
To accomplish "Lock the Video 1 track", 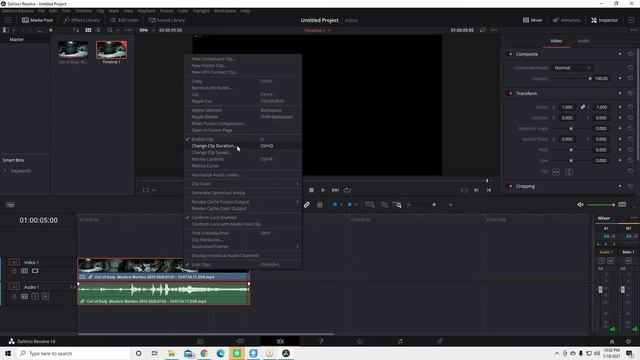I will pos(14,271).
